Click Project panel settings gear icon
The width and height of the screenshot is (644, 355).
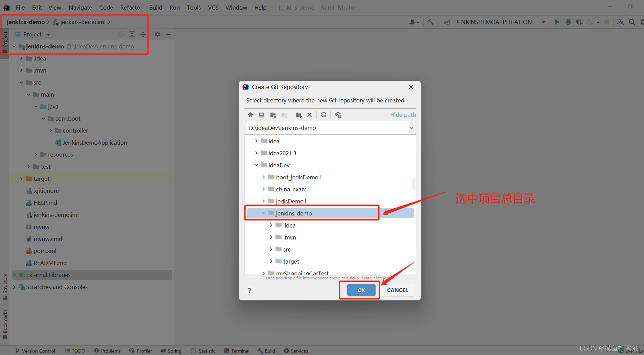[x=157, y=34]
